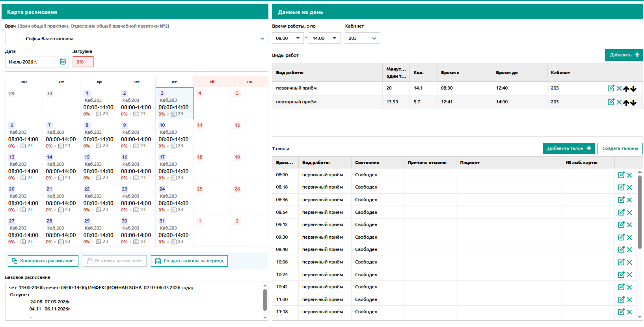Click inside the Базовое расписание text area
The width and height of the screenshot is (644, 327).
134,301
